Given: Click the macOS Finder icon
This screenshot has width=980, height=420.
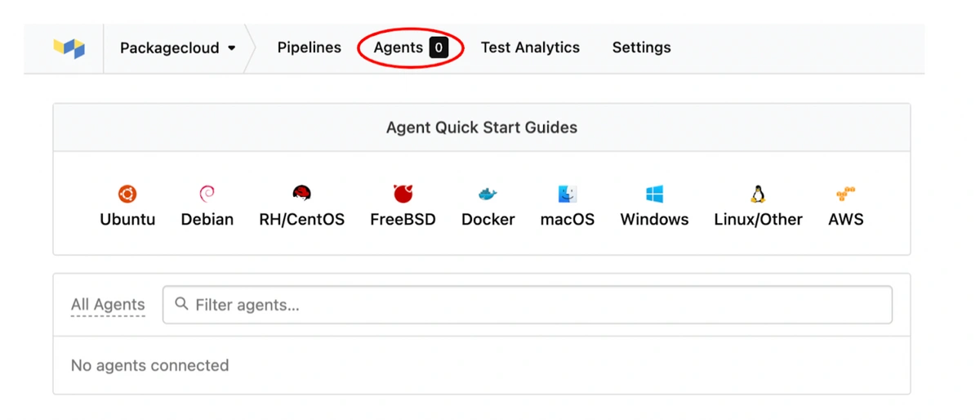Looking at the screenshot, I should pos(568,194).
